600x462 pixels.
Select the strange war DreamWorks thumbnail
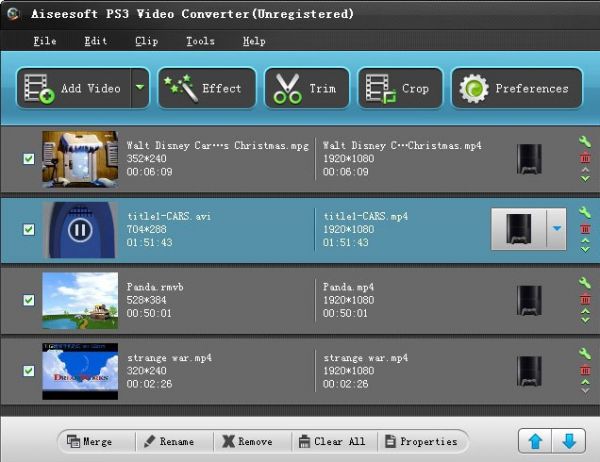coord(80,371)
